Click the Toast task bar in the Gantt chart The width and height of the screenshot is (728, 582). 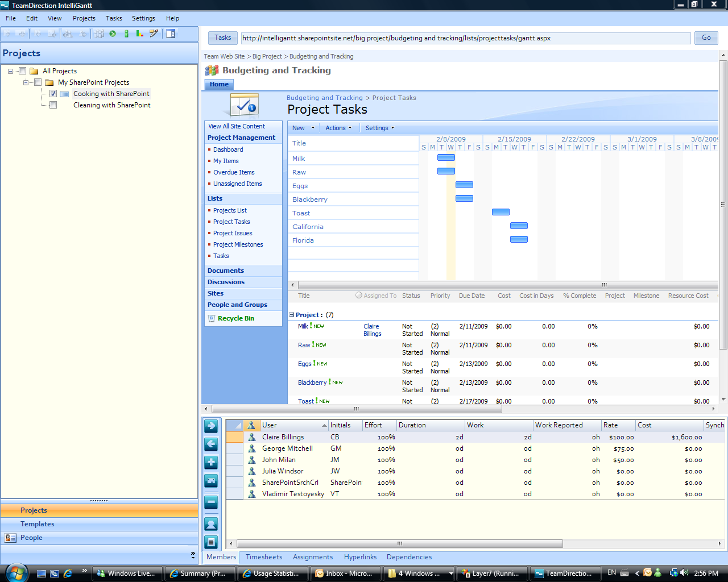(x=500, y=212)
